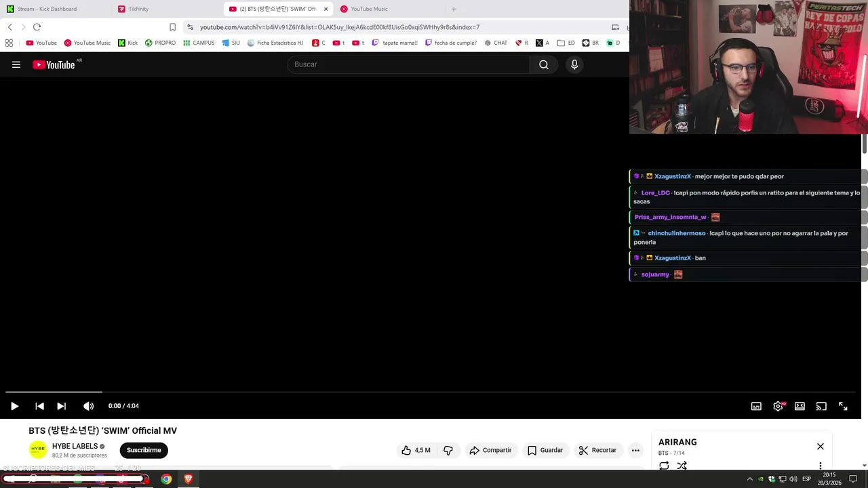Dislike the video
This screenshot has height=488, width=868.
click(x=448, y=450)
